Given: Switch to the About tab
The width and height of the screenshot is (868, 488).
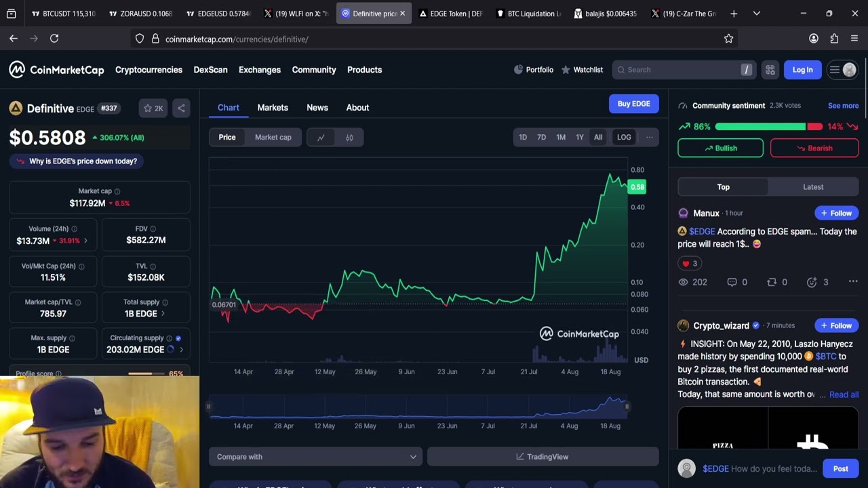Looking at the screenshot, I should point(357,108).
